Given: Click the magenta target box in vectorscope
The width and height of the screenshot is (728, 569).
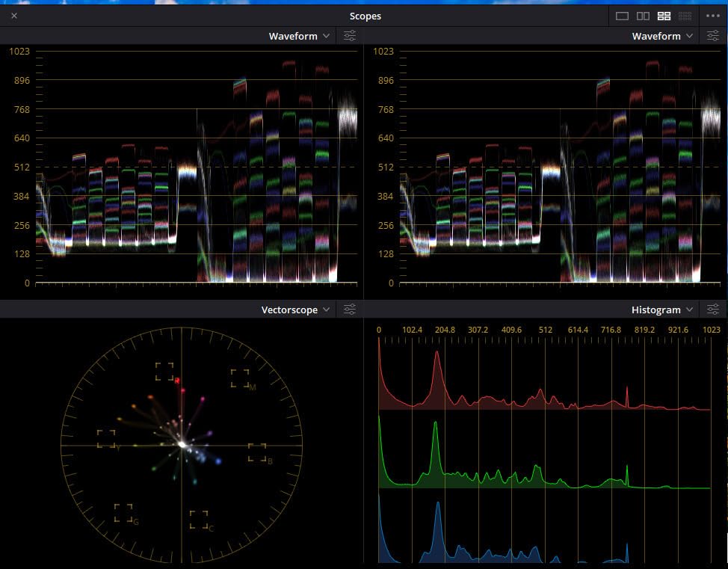Looking at the screenshot, I should point(240,378).
